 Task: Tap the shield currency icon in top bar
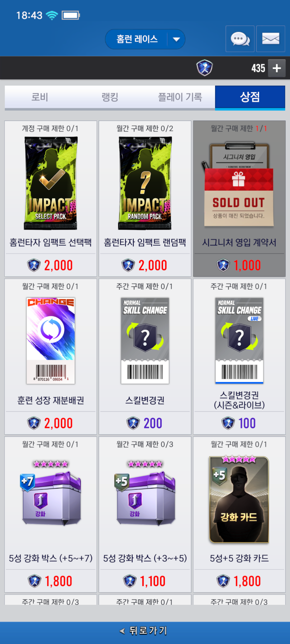pos(204,68)
